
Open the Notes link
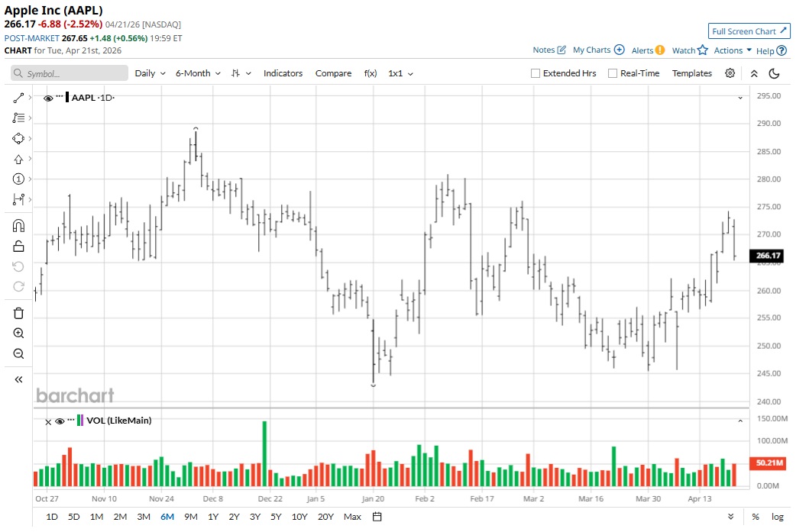pos(543,50)
